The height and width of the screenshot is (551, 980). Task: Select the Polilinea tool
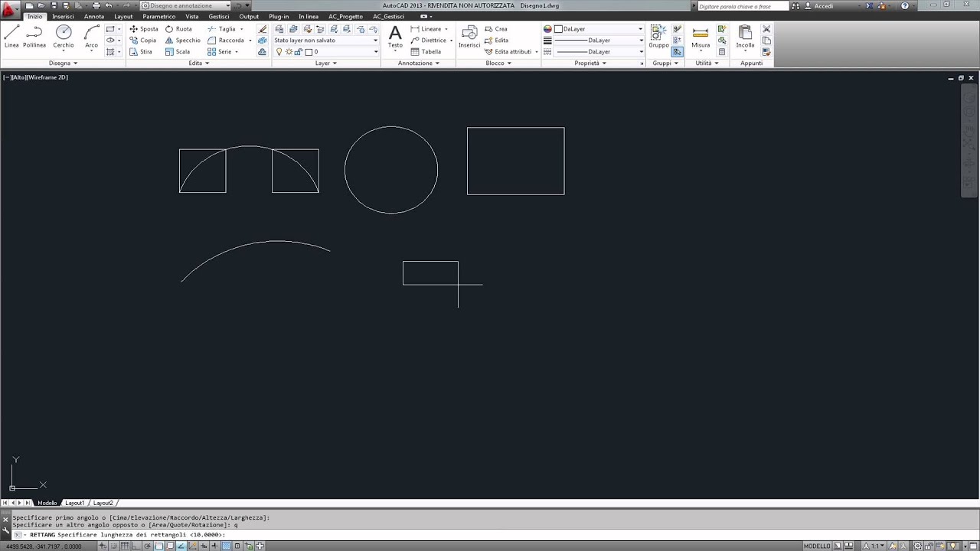tap(34, 36)
